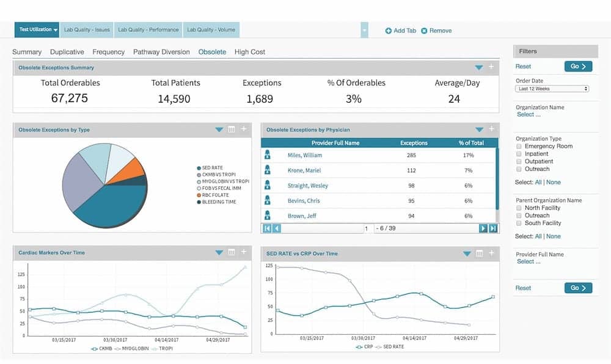This screenshot has width=611, height=364.
Task: Go to first page of physician table
Action: point(266,228)
